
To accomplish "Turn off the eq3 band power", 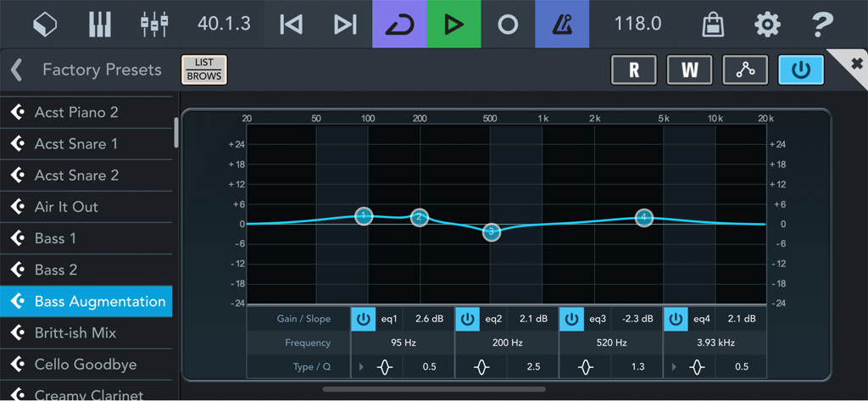I will (x=572, y=319).
